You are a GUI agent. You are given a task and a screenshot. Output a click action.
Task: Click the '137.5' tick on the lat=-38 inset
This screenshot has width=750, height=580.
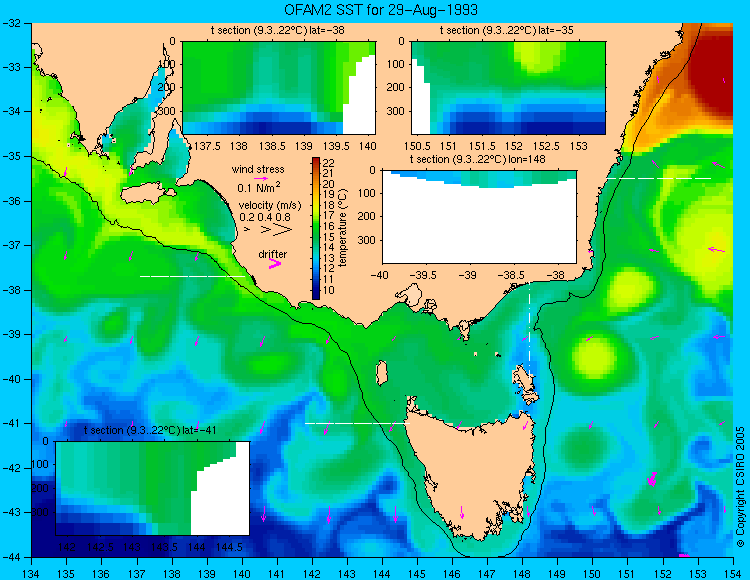(x=207, y=146)
